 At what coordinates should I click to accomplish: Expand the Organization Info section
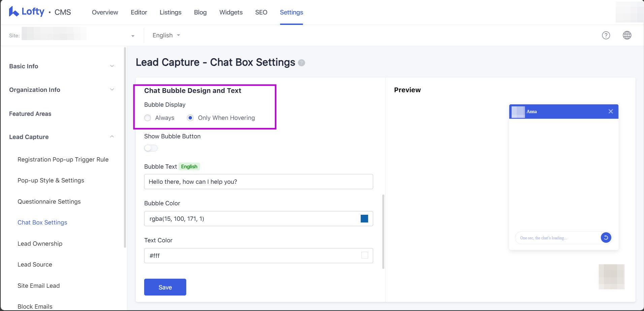(x=62, y=90)
